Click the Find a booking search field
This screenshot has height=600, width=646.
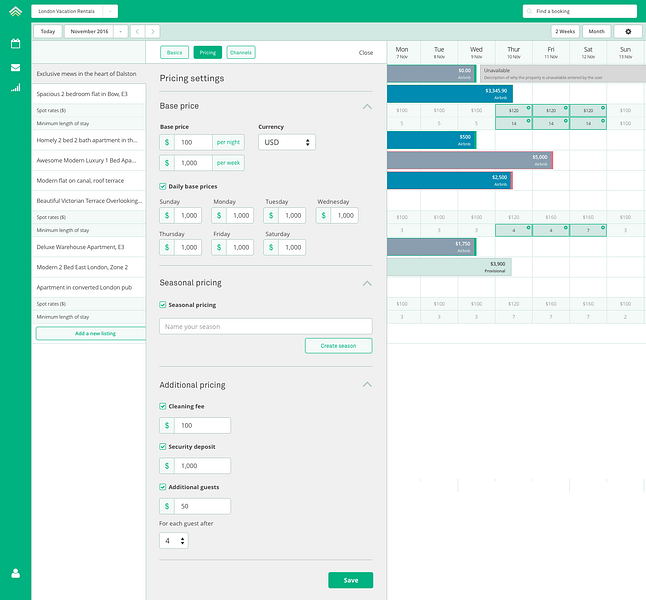click(x=580, y=11)
